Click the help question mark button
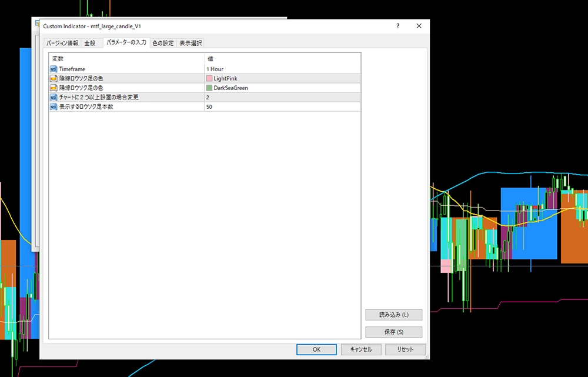This screenshot has height=377, width=588. coord(398,26)
